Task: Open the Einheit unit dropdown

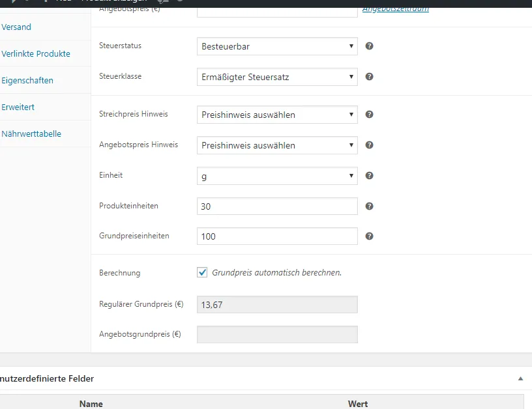Action: pyautogui.click(x=277, y=176)
